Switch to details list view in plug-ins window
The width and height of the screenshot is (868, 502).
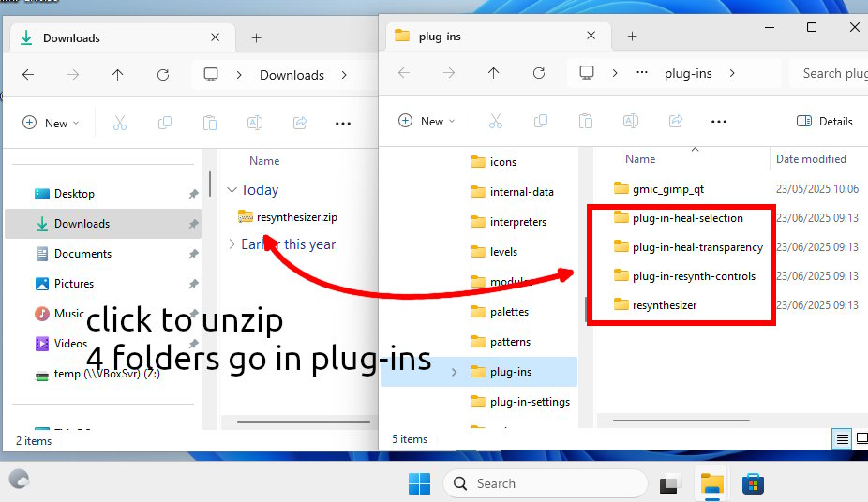point(842,439)
